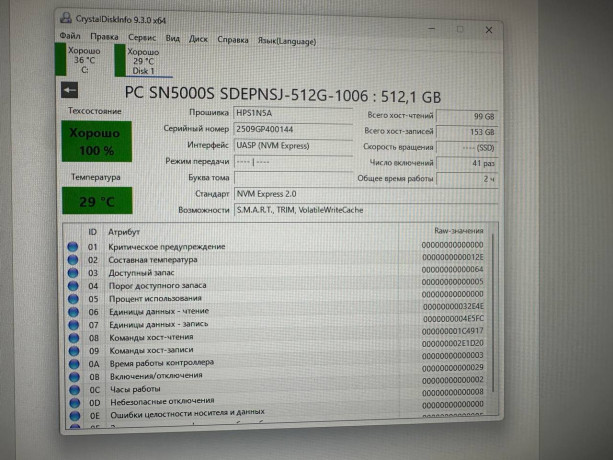Click blue status circle for attribute 0E

click(x=75, y=415)
